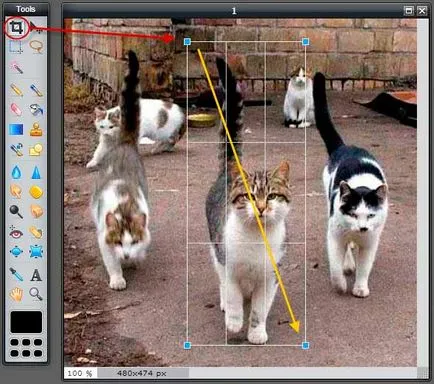The width and height of the screenshot is (434, 384).
Task: Select the Lasso tool
Action: [x=36, y=46]
